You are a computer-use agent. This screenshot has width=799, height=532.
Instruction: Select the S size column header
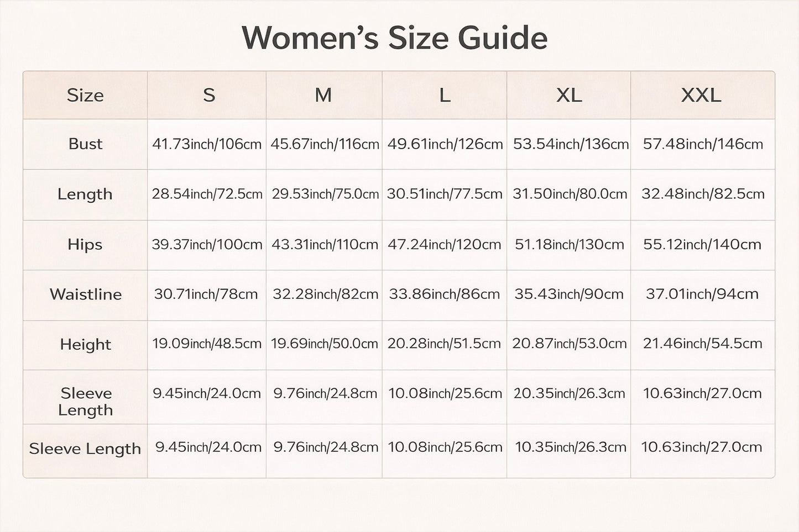click(209, 95)
